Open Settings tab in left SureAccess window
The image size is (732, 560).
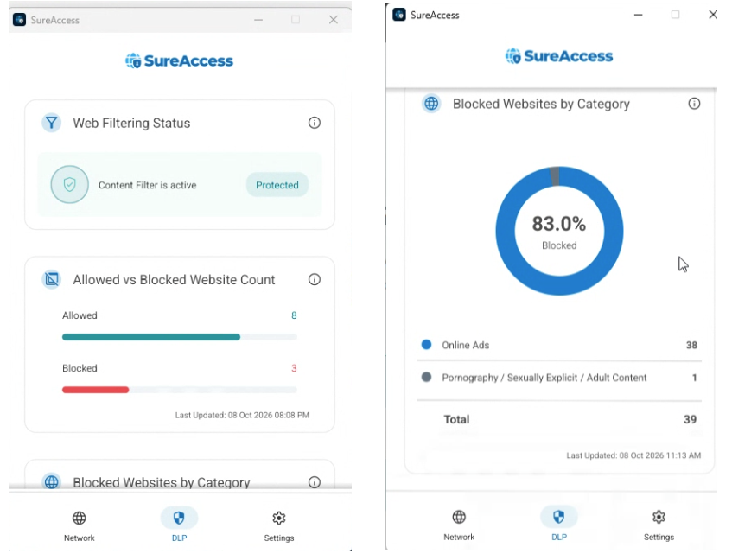[x=278, y=525]
